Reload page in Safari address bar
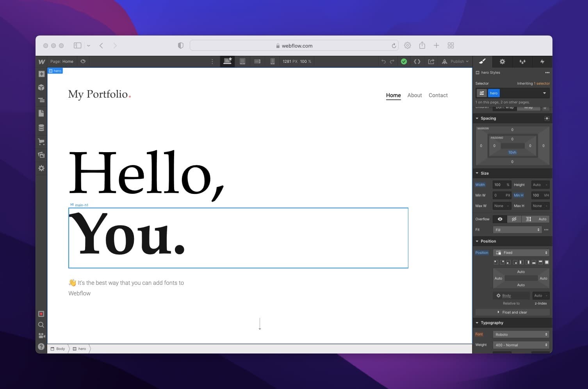Screen dimensions: 588x389 click(394, 46)
